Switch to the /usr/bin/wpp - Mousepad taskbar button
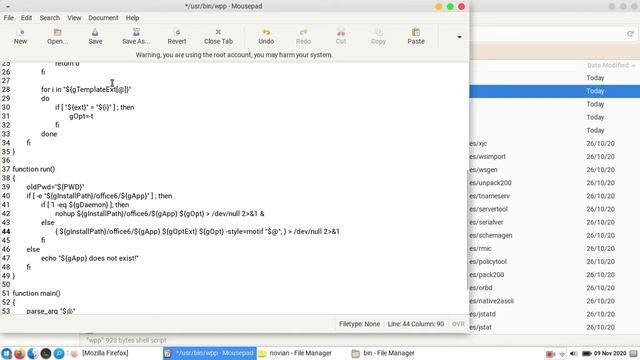Screen dimensions: 640x360 click(x=209, y=353)
